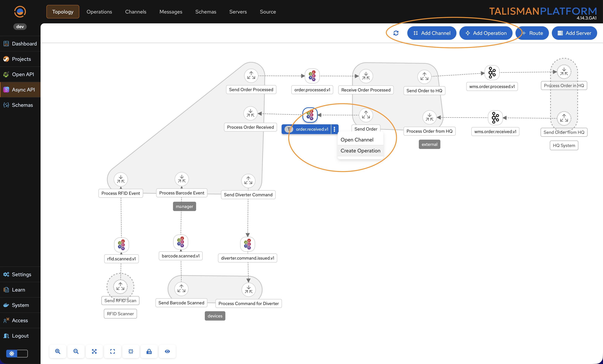603x364 pixels.
Task: Click the refresh topology icon
Action: [x=396, y=33]
